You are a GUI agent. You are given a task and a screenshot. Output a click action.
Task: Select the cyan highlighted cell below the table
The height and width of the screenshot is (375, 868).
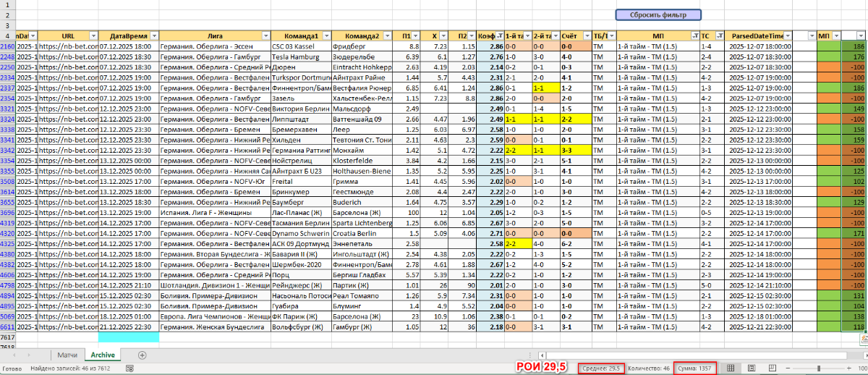(128, 337)
